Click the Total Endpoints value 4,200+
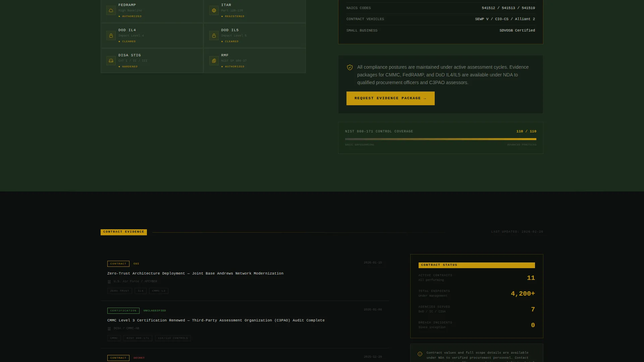 [523, 294]
